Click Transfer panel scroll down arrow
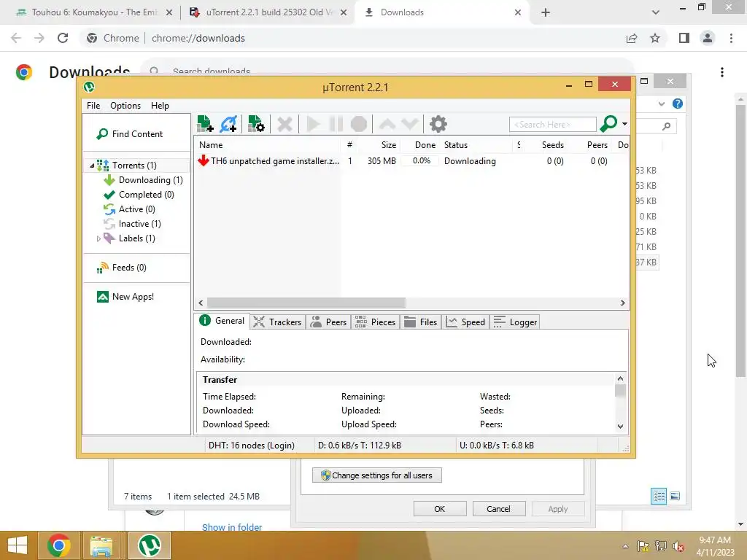 (x=620, y=426)
